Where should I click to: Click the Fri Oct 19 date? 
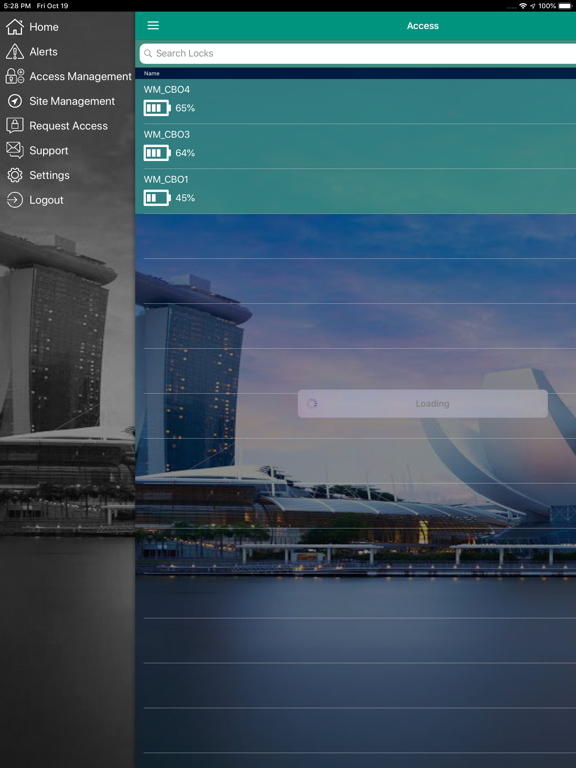click(x=52, y=6)
